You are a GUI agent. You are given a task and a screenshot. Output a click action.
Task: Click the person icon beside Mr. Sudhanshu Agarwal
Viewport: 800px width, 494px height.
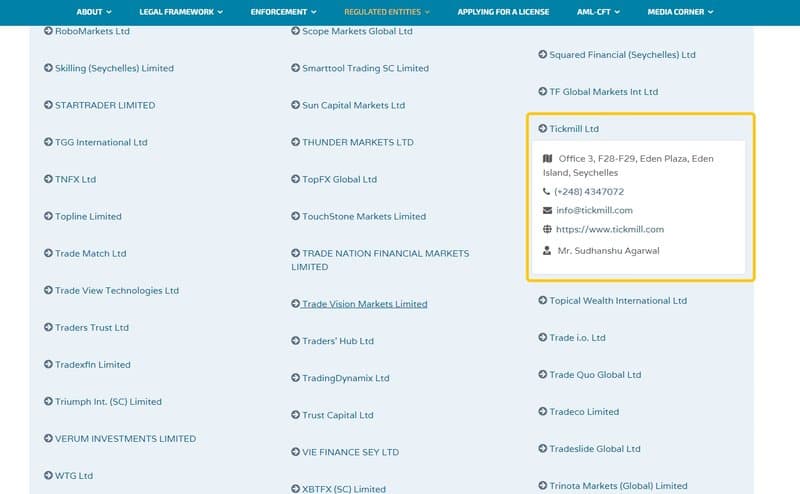547,251
